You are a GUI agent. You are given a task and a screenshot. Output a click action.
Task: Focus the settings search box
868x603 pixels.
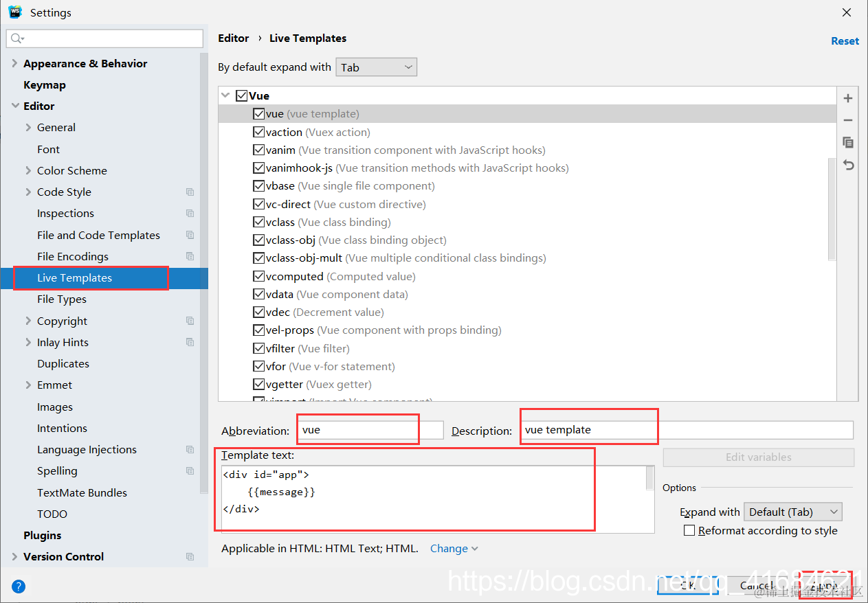pos(104,38)
